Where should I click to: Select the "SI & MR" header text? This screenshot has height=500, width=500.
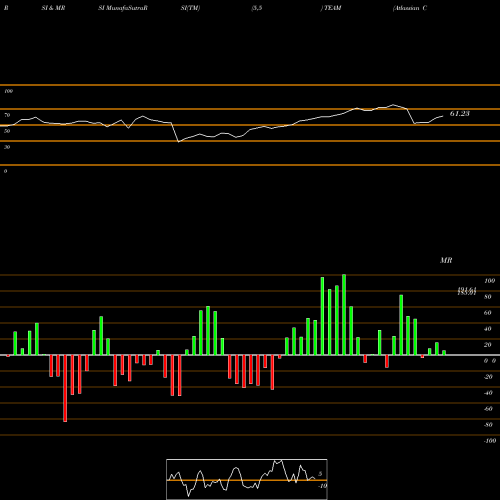tap(53, 8)
